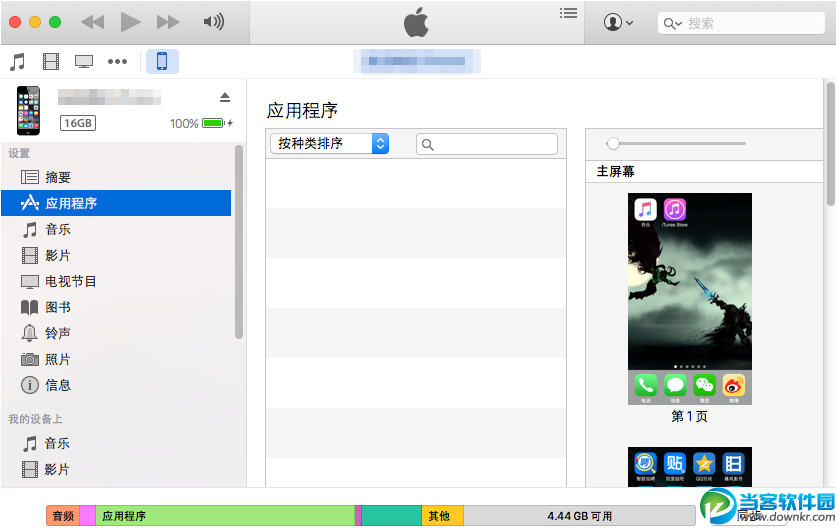Open the More libraries ellipsis
Screen dimensions: 836x531
tap(117, 61)
